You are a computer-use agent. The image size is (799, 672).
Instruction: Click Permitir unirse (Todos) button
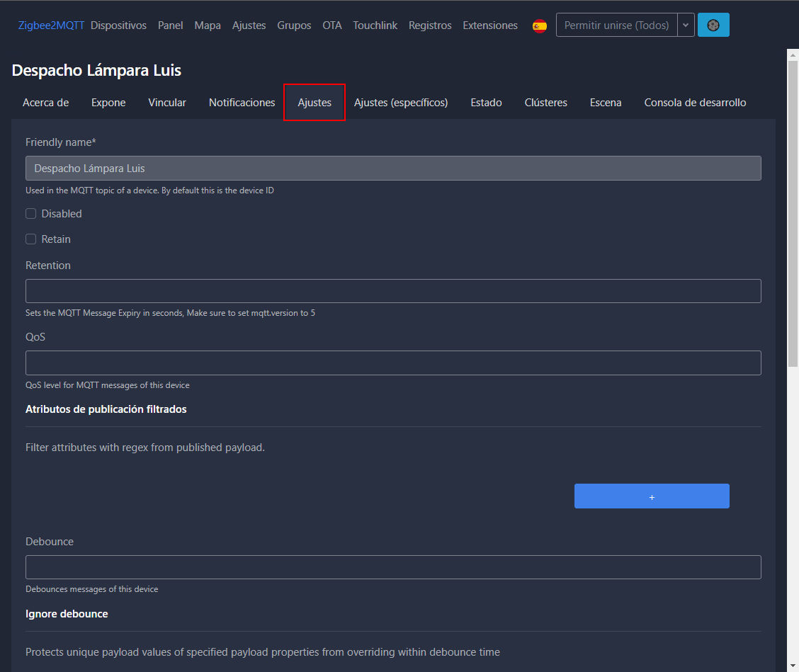[x=616, y=25]
